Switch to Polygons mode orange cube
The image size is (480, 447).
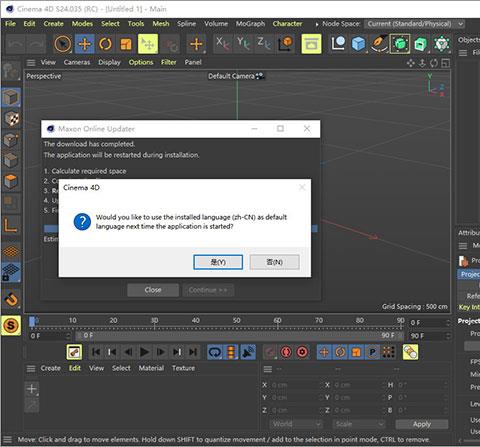point(11,182)
